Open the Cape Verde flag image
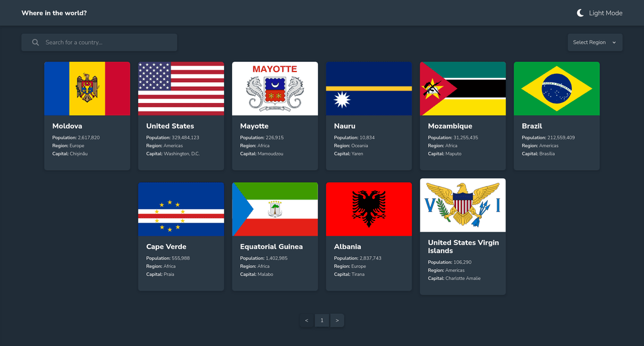644x346 pixels. pos(181,209)
